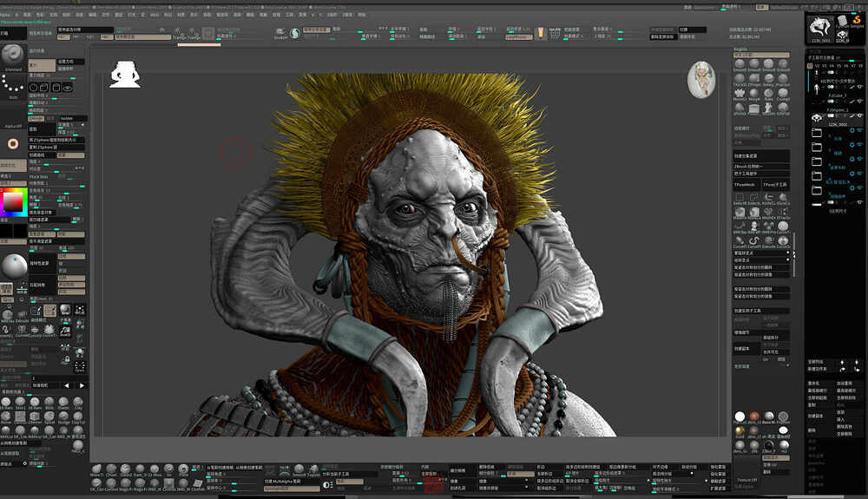Activate the V2 visibility set

817,66
